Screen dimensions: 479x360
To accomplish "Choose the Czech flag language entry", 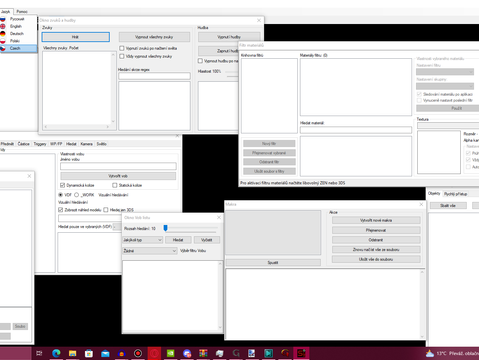I will pos(18,48).
